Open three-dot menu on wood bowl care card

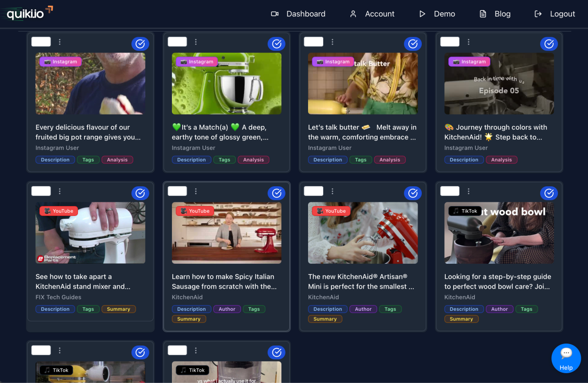click(x=468, y=191)
